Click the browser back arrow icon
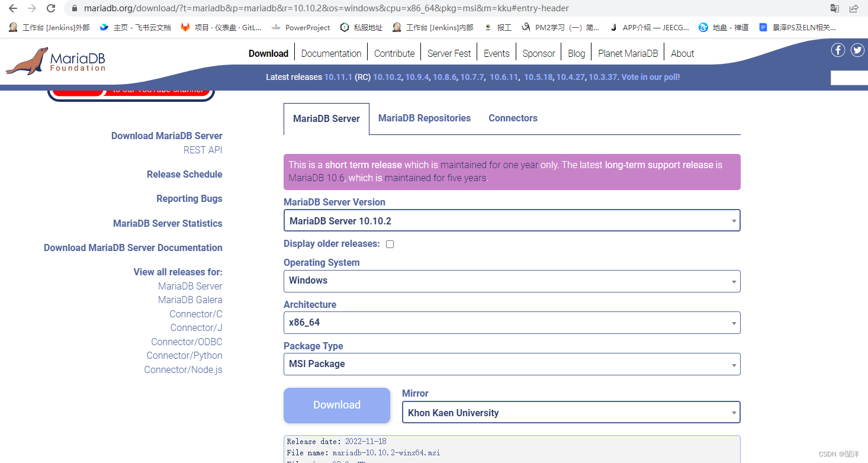 click(12, 8)
